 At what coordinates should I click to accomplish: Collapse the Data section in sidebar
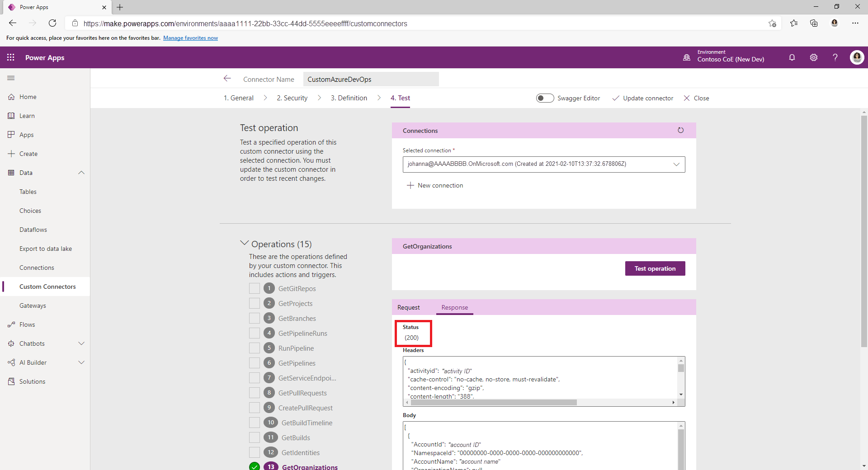pos(81,173)
